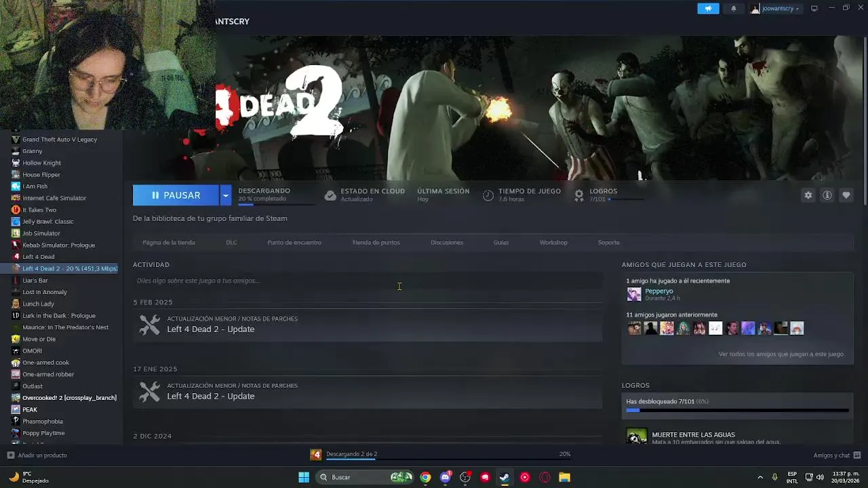Select It Takes Two in the library list
Screen dimensions: 868x488
[39, 210]
